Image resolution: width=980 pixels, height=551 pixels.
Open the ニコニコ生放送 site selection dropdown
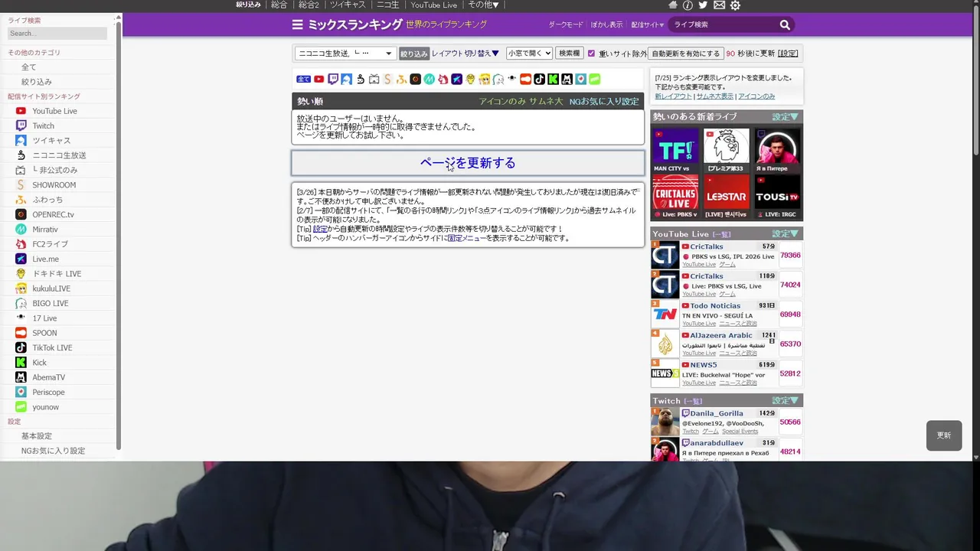[345, 54]
